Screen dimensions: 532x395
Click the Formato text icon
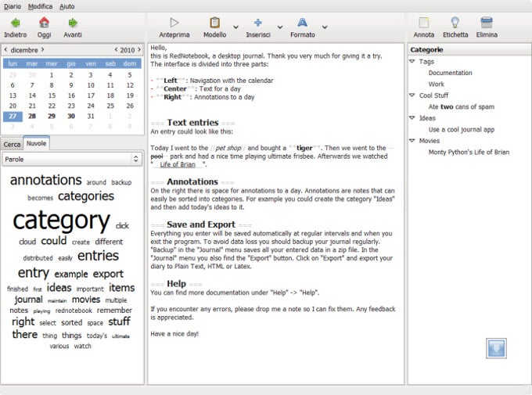pyautogui.click(x=302, y=23)
